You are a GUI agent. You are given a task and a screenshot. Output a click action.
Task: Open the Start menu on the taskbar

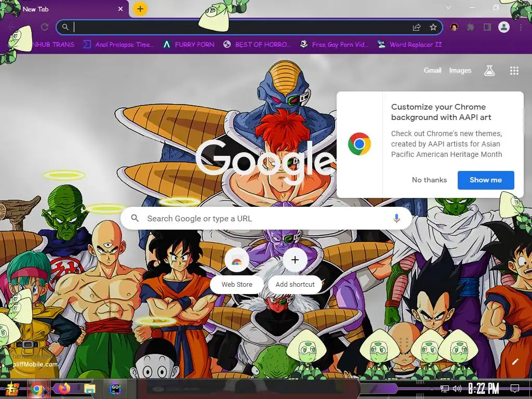click(x=12, y=389)
